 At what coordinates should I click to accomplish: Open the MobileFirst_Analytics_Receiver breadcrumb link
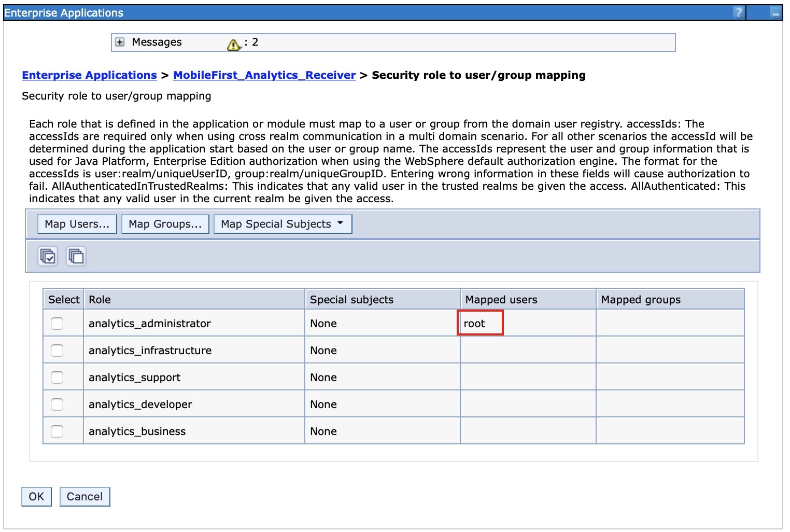click(x=264, y=75)
